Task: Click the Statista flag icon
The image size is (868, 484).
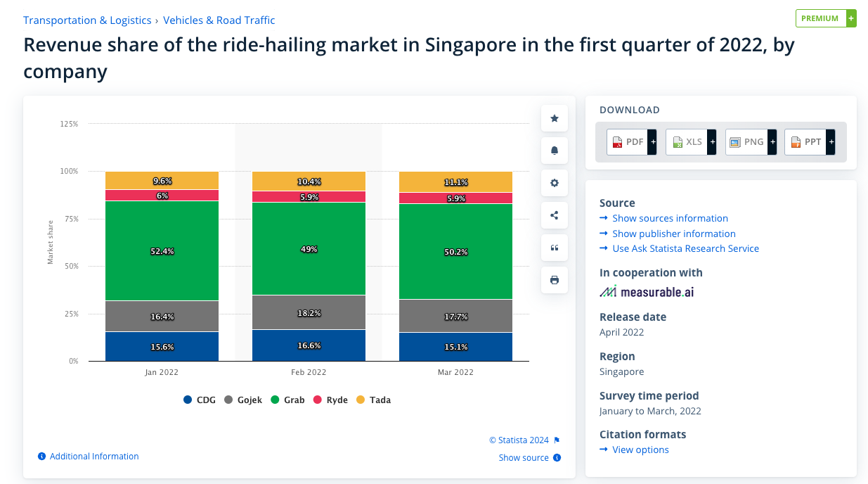Action: pyautogui.click(x=557, y=440)
